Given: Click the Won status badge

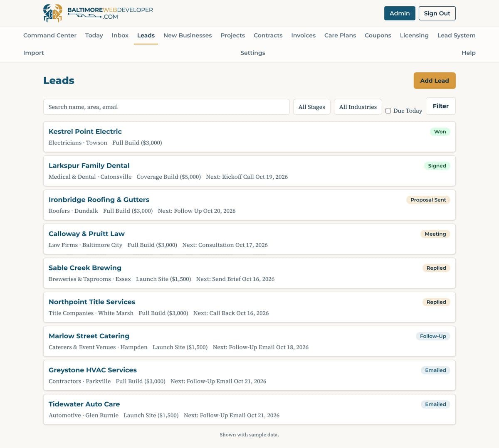Looking at the screenshot, I should pyautogui.click(x=440, y=132).
